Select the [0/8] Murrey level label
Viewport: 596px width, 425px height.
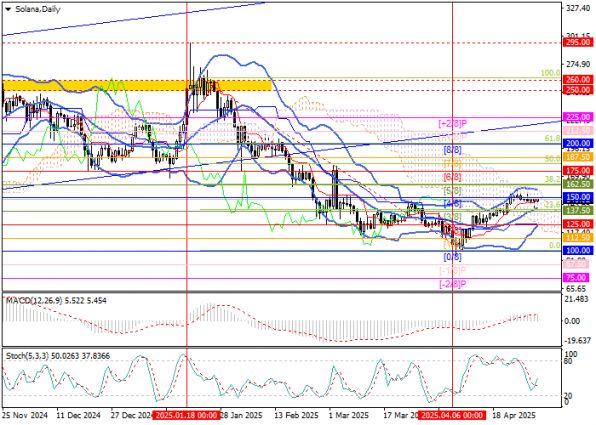pos(453,257)
